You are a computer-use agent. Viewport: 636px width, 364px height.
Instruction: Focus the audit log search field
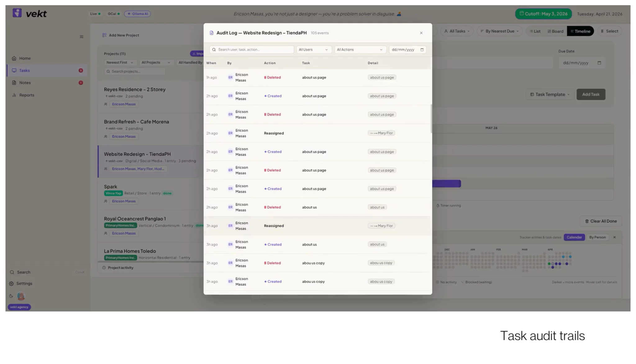click(252, 50)
